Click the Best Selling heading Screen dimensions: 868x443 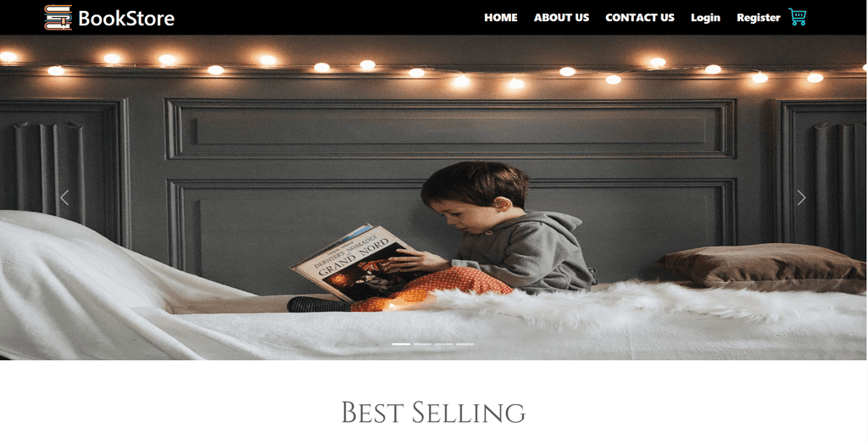coord(433,413)
